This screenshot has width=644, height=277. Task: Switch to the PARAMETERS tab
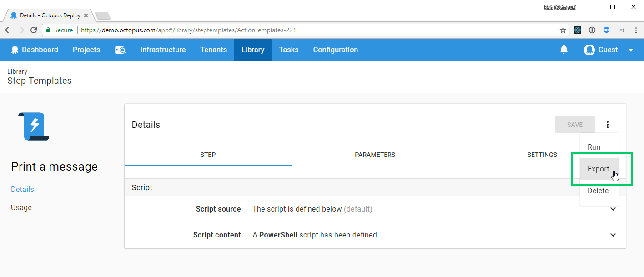tap(375, 155)
